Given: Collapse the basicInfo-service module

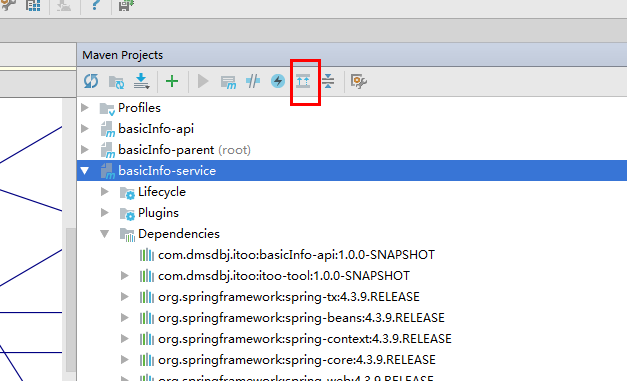Looking at the screenshot, I should coord(85,171).
